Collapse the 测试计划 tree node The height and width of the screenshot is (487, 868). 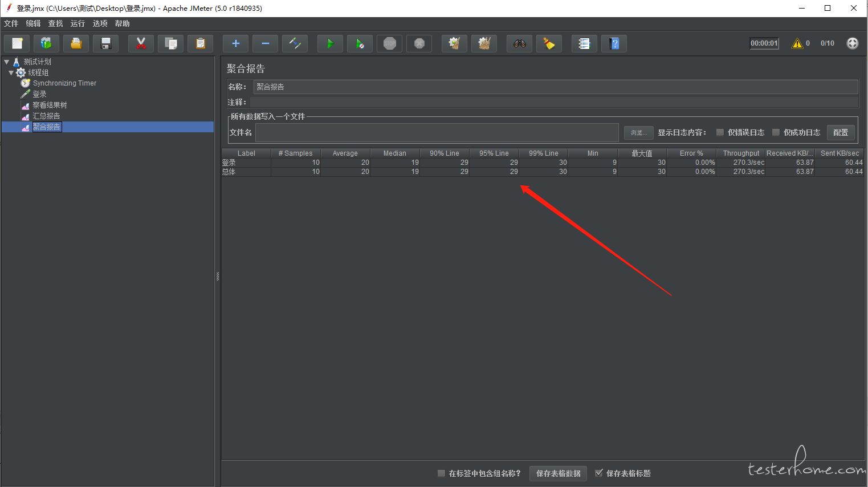(7, 62)
